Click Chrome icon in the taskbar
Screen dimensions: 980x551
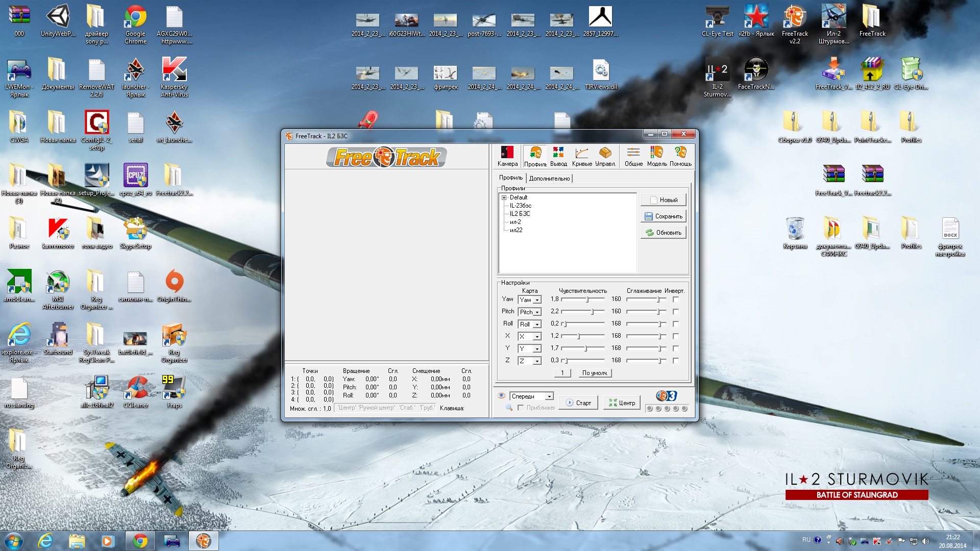pos(140,541)
